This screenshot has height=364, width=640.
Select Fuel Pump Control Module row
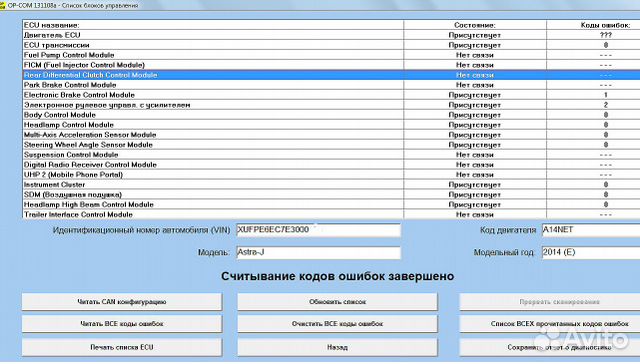point(331,55)
